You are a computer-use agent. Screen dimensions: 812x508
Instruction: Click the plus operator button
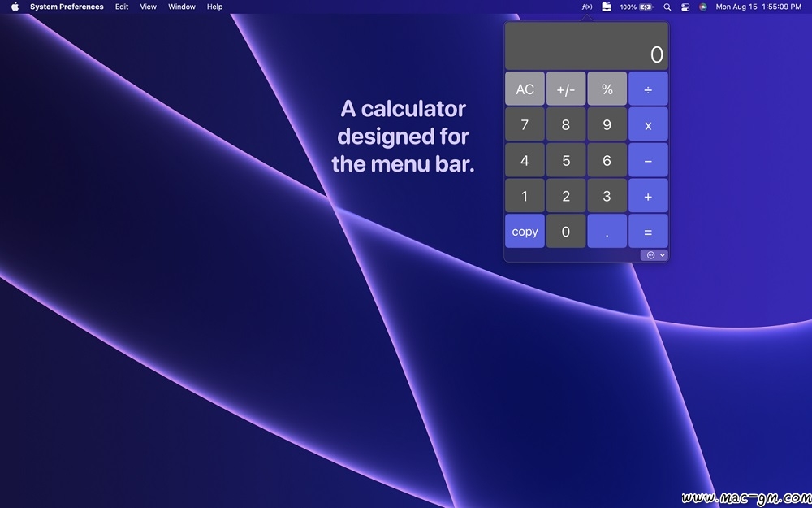(x=648, y=196)
